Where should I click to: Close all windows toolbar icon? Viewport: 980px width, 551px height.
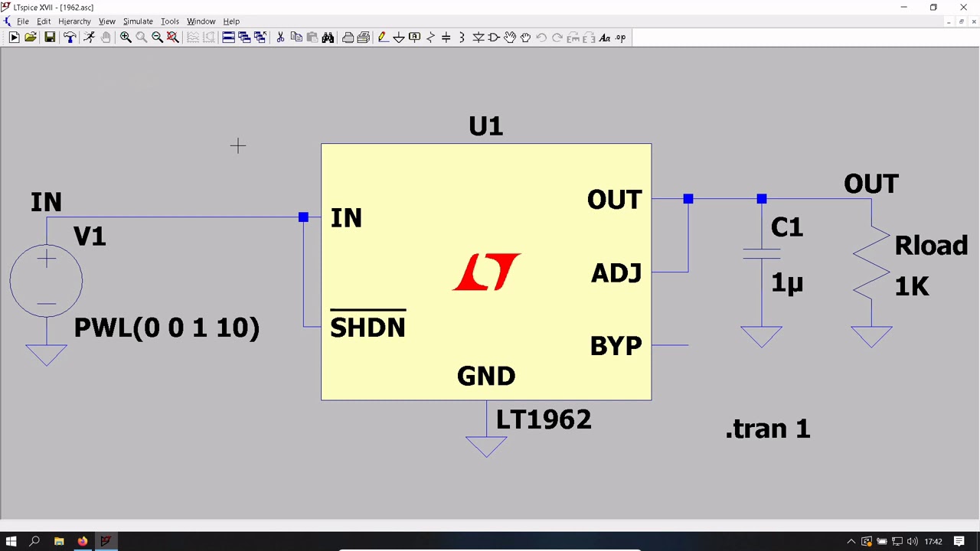260,37
